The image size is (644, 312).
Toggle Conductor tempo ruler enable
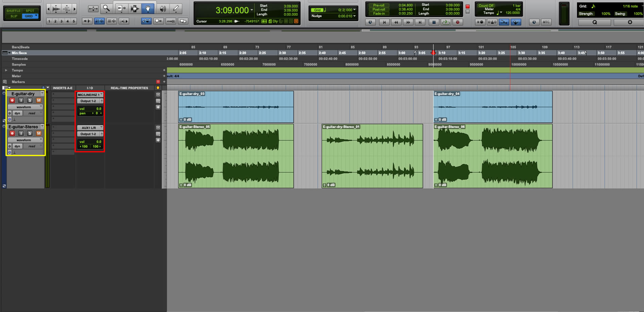coord(516,22)
